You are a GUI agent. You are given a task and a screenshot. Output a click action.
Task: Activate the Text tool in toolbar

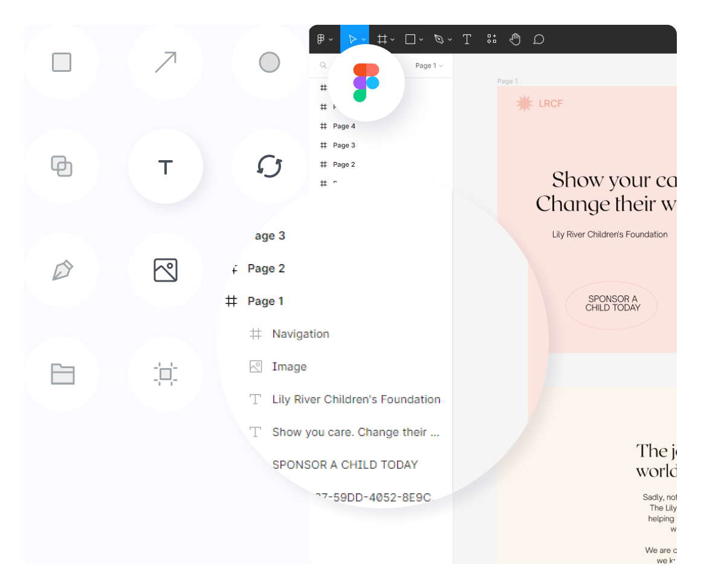(467, 39)
